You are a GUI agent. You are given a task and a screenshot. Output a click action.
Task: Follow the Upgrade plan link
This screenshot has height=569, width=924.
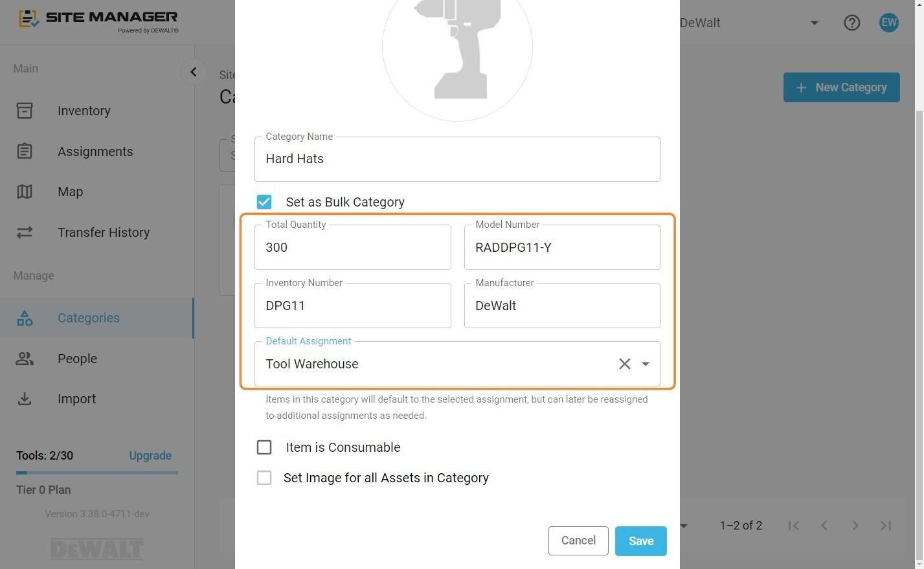click(x=150, y=456)
